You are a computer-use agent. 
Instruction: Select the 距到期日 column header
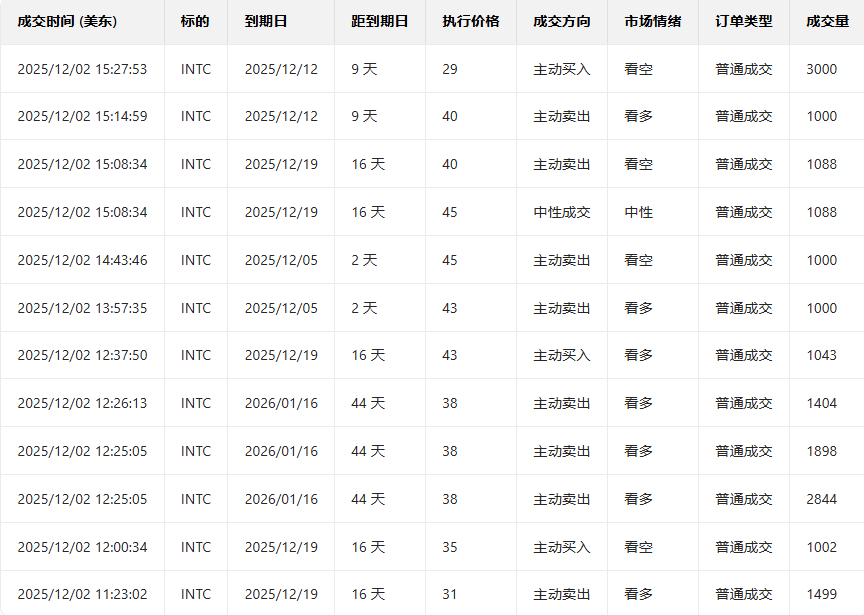[378, 21]
